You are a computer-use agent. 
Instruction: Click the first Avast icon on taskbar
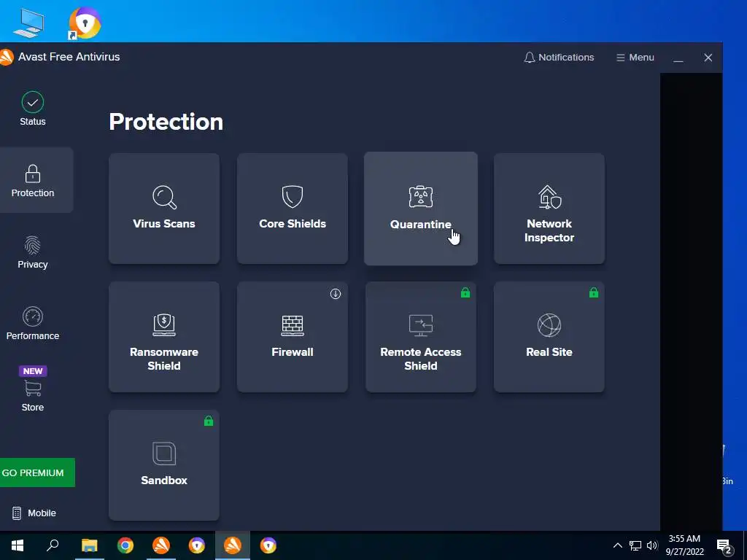point(161,545)
